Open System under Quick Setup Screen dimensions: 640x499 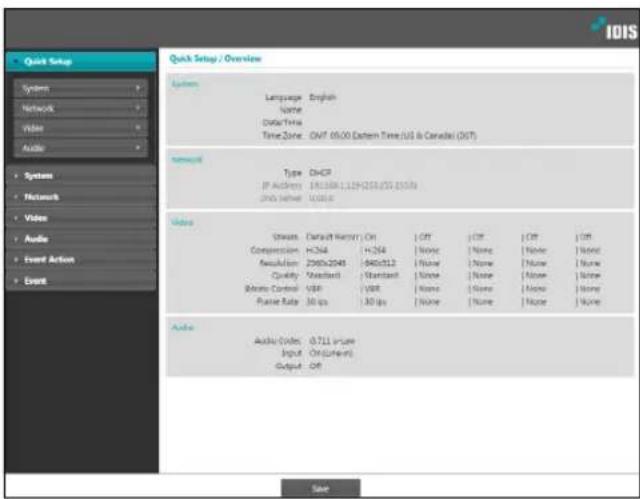click(81, 89)
